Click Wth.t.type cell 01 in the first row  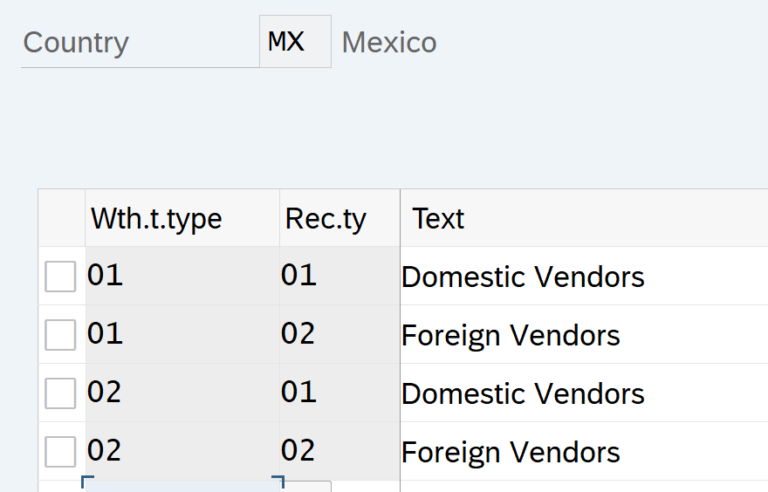tap(182, 276)
